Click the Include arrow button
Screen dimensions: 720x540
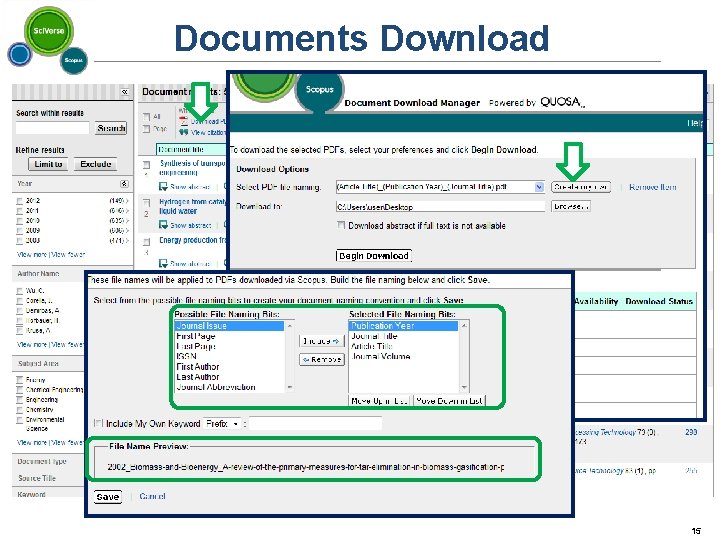pyautogui.click(x=321, y=341)
